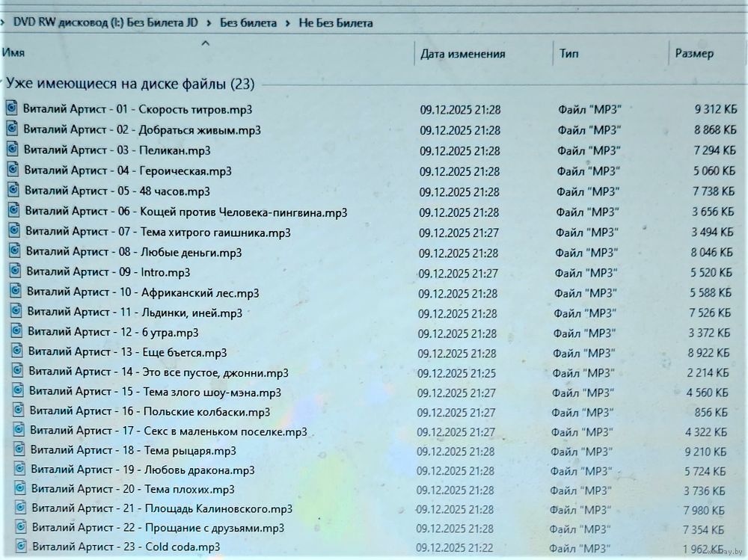Navigate to 'Без билета' folder in breadcrumb

[248, 23]
